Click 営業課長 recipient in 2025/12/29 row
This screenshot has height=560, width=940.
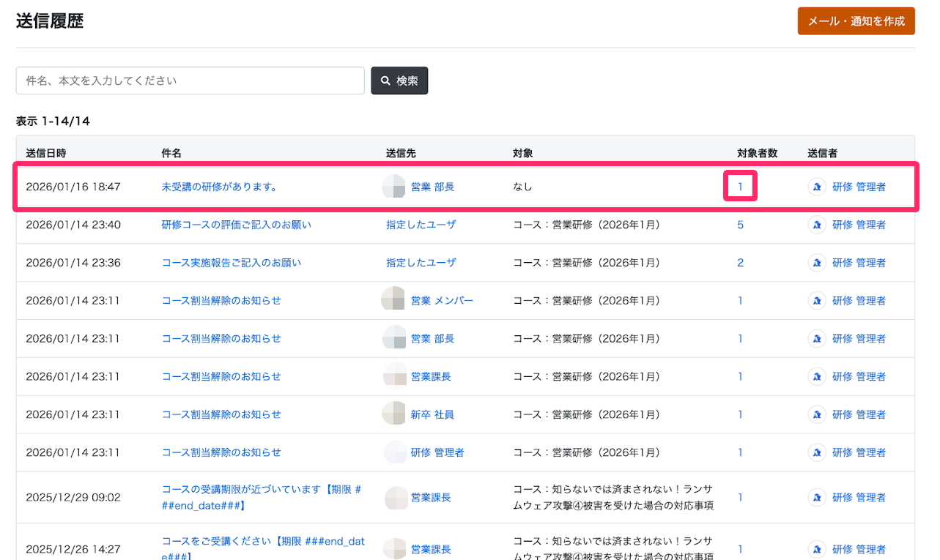click(431, 497)
